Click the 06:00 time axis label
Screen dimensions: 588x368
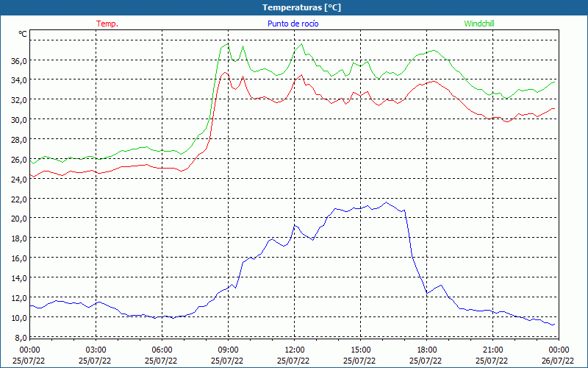[x=162, y=350]
